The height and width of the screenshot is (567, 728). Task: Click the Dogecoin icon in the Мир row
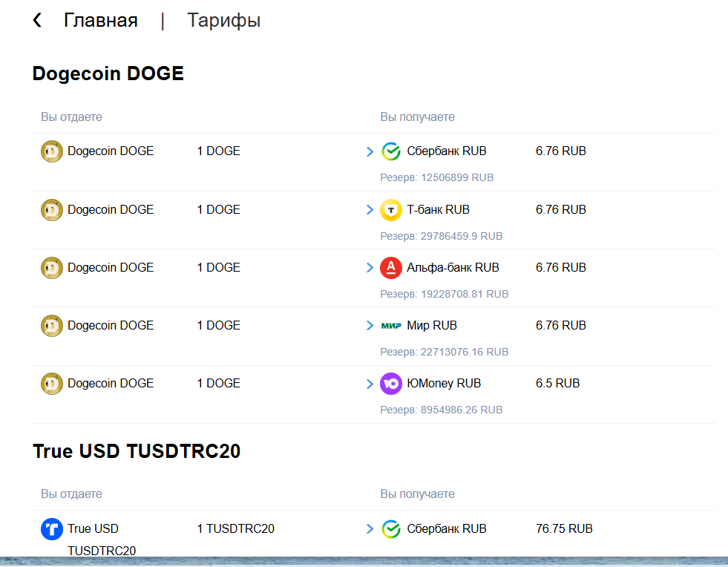(x=51, y=326)
